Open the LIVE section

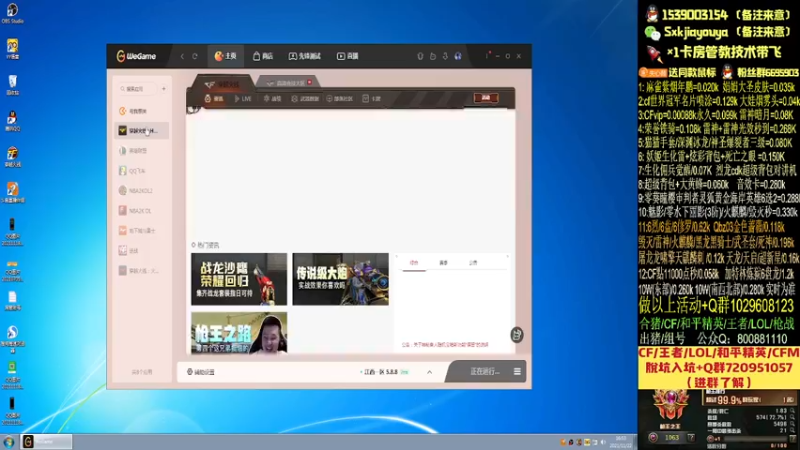tap(243, 98)
